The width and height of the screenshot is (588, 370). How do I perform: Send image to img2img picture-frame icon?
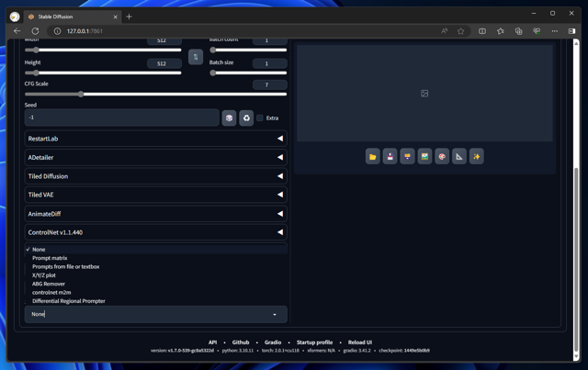(424, 157)
